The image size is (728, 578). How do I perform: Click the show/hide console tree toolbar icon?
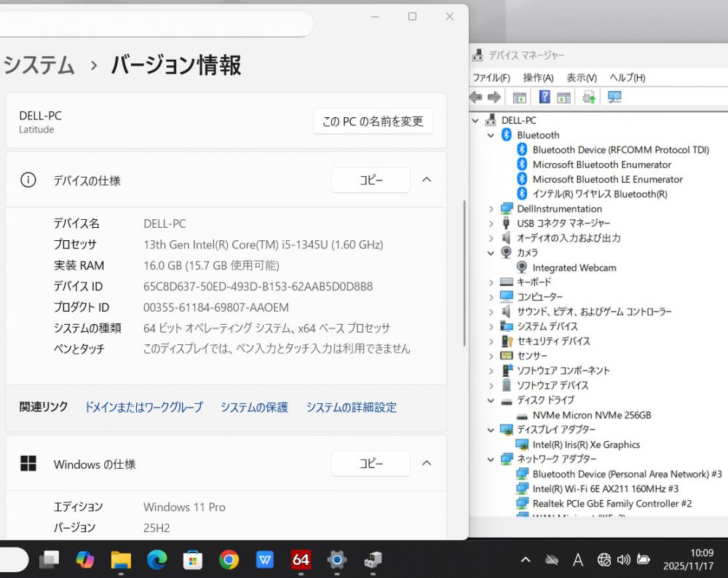[x=519, y=98]
